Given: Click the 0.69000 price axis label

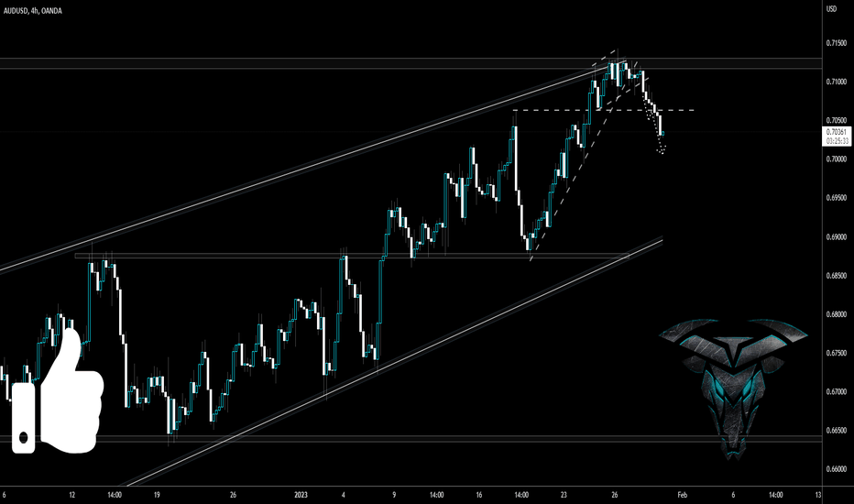Looking at the screenshot, I should pyautogui.click(x=837, y=237).
